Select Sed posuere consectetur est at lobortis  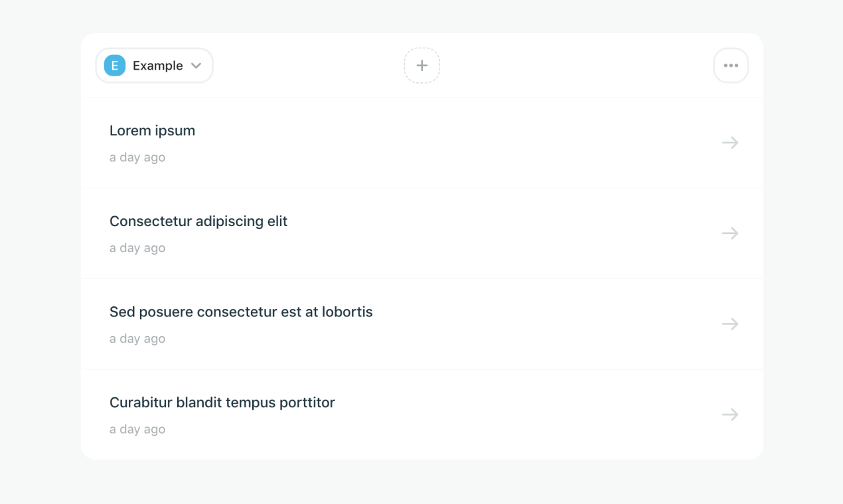241,312
